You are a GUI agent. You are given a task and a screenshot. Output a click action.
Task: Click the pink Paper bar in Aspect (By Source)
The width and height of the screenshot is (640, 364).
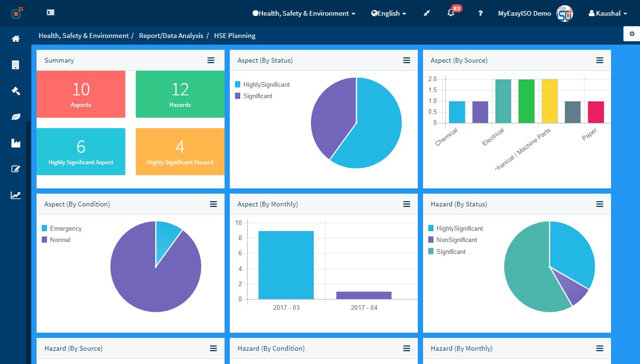pos(596,112)
